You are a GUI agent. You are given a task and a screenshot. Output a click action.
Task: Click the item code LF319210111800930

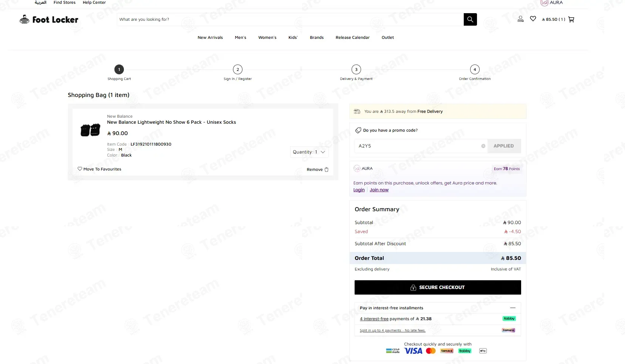pos(151,144)
